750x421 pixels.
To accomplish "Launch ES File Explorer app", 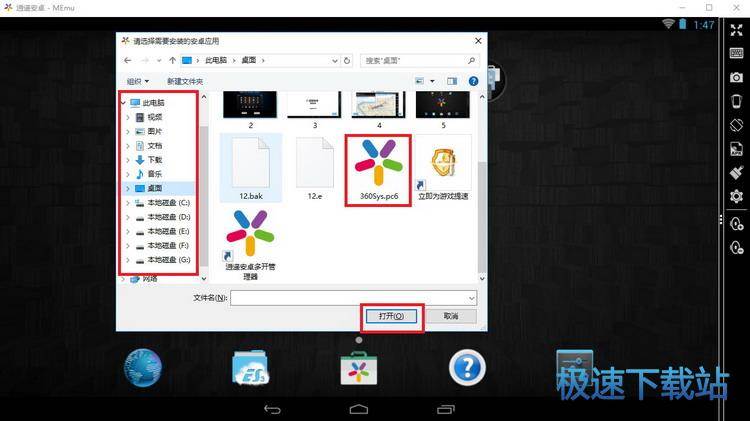I will (250, 367).
